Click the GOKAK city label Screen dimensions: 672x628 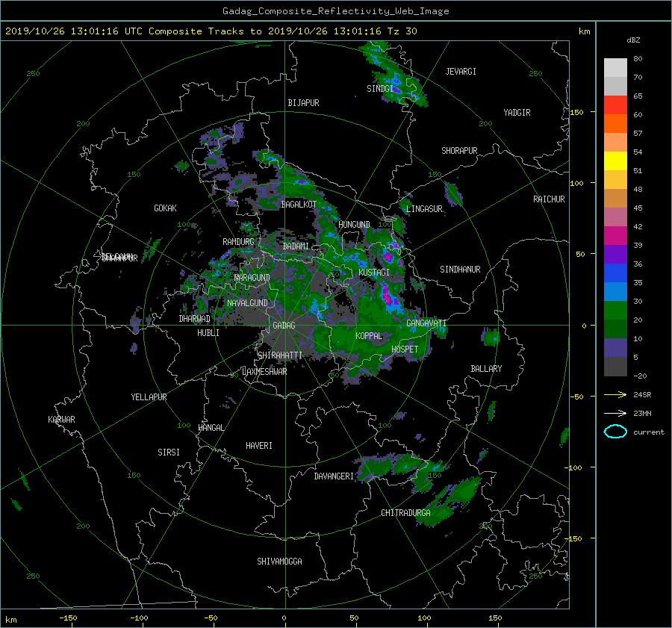coord(166,208)
